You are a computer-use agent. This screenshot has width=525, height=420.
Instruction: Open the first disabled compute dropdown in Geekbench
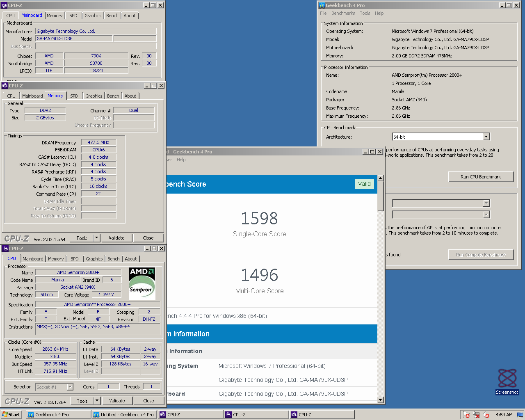pyautogui.click(x=486, y=203)
